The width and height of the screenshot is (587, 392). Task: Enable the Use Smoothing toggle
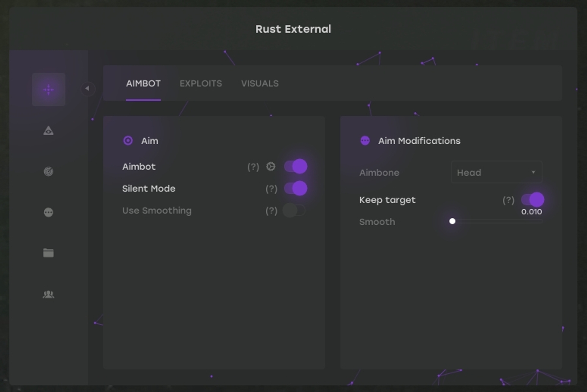click(294, 210)
